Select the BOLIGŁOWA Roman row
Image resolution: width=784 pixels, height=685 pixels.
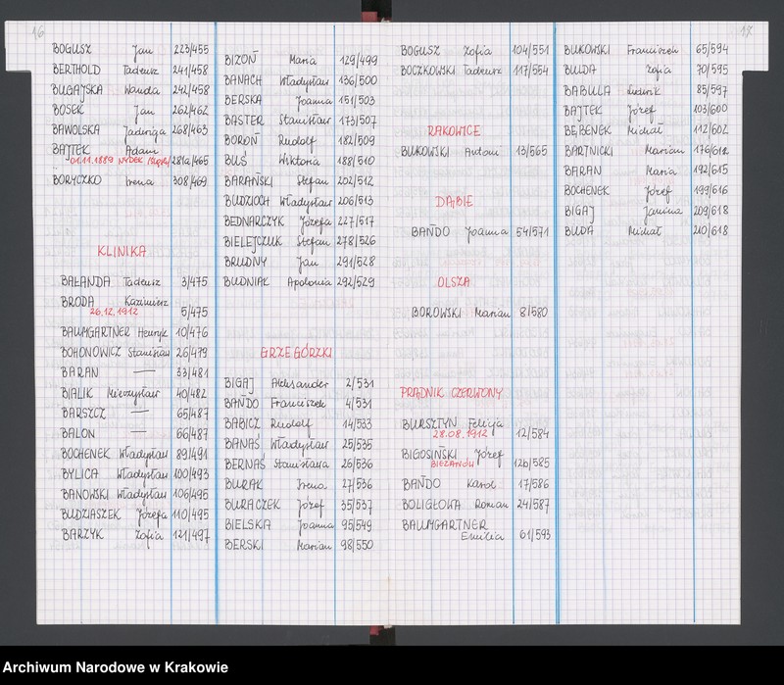click(x=475, y=505)
